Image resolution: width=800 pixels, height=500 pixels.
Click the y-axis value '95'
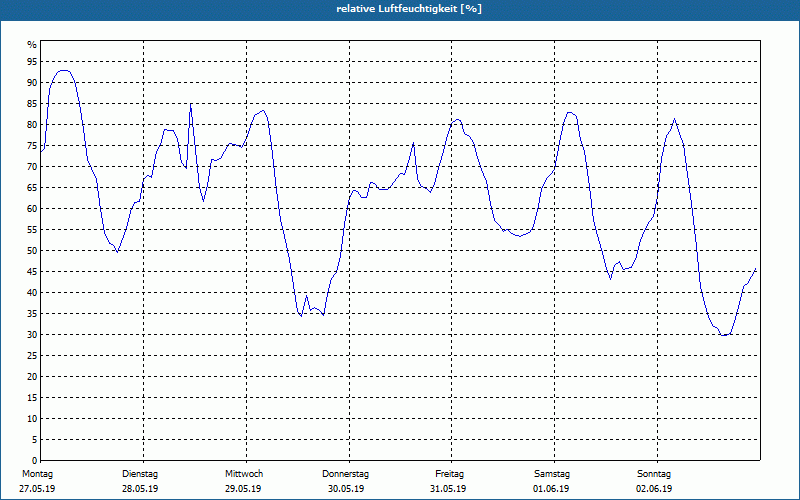[x=32, y=62]
